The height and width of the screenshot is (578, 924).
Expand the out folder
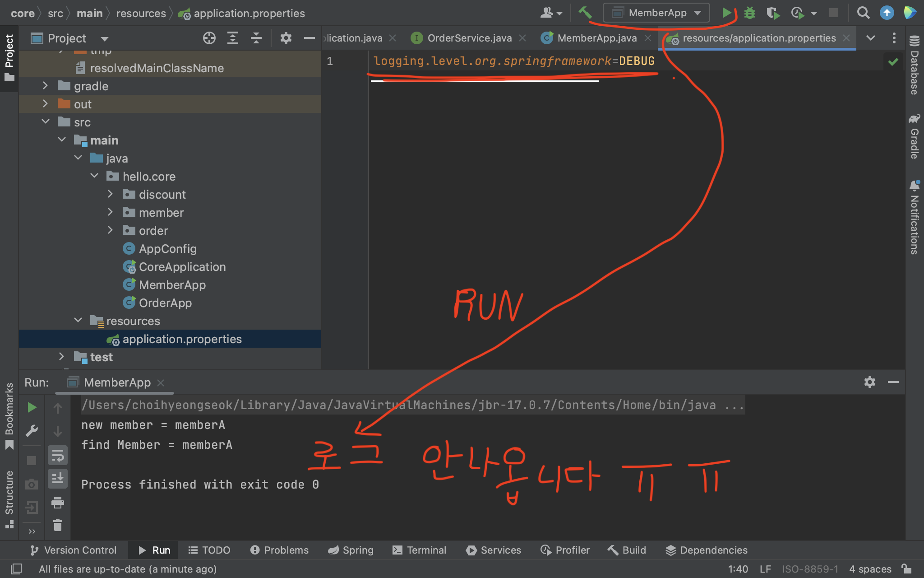[x=45, y=103]
